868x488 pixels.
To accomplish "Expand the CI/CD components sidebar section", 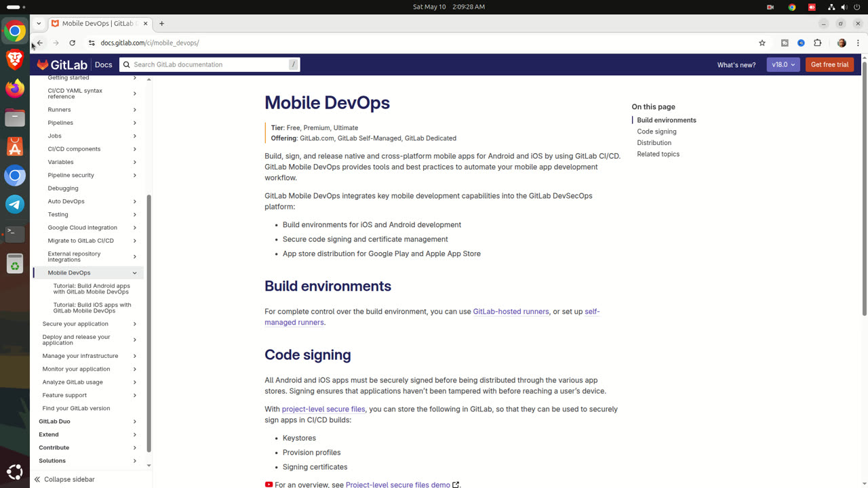I will pyautogui.click(x=135, y=149).
